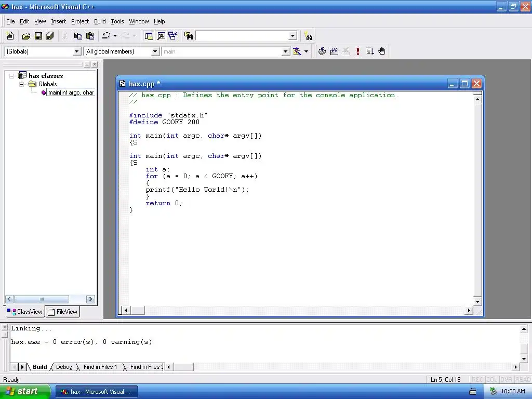Open the redo history dropdown arrow
532x399 pixels.
pyautogui.click(x=135, y=36)
